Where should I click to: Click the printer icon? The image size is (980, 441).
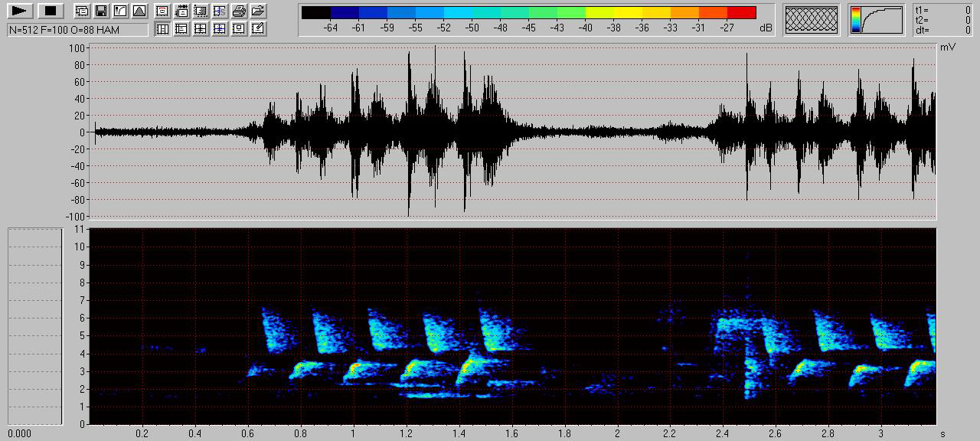[239, 11]
